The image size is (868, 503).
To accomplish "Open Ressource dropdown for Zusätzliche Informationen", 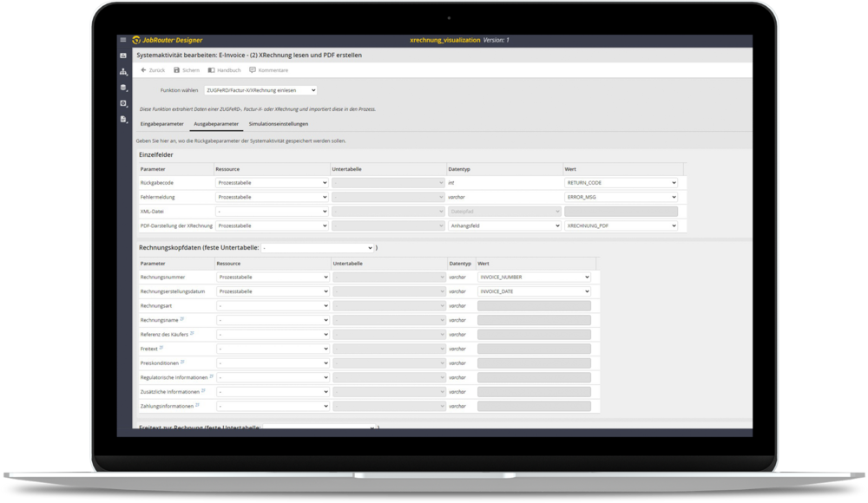I will tap(273, 392).
